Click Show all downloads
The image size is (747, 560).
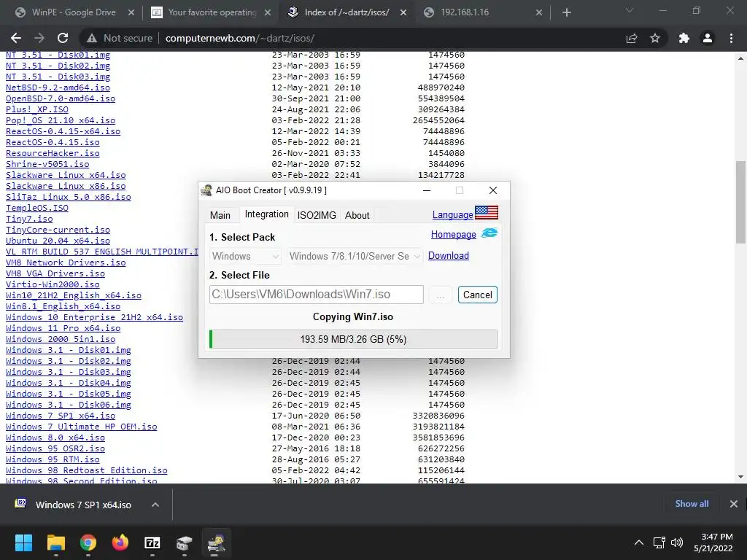(692, 504)
